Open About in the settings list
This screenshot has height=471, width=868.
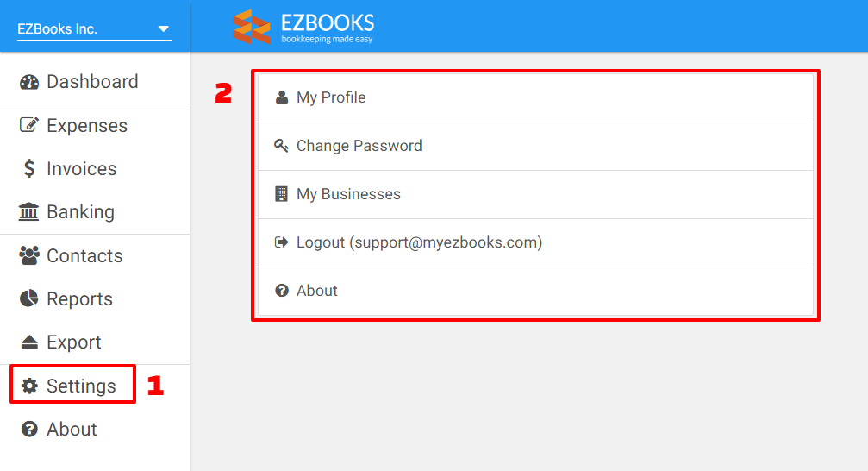click(536, 291)
